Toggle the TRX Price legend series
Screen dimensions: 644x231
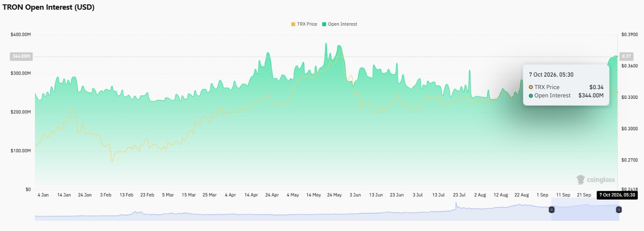tap(304, 24)
